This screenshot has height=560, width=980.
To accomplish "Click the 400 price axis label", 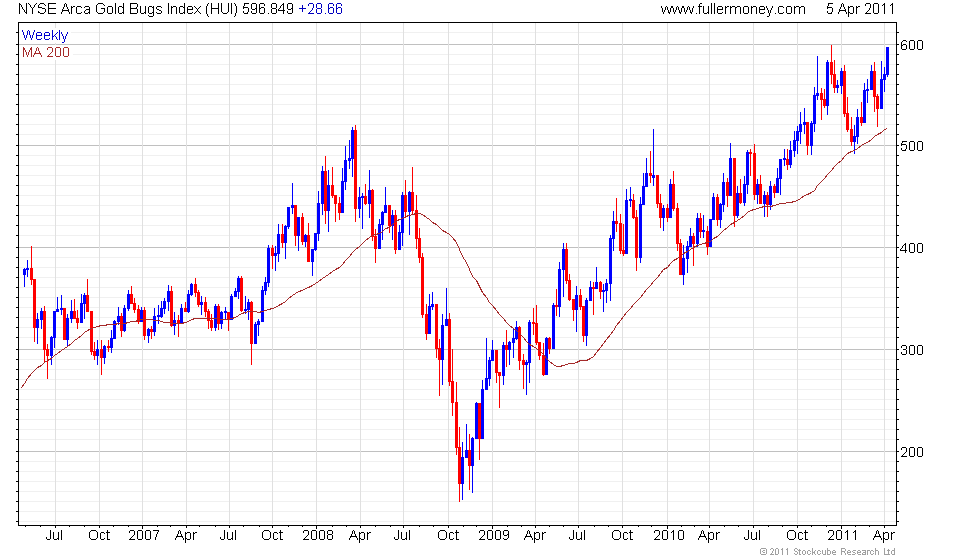I will pos(911,248).
